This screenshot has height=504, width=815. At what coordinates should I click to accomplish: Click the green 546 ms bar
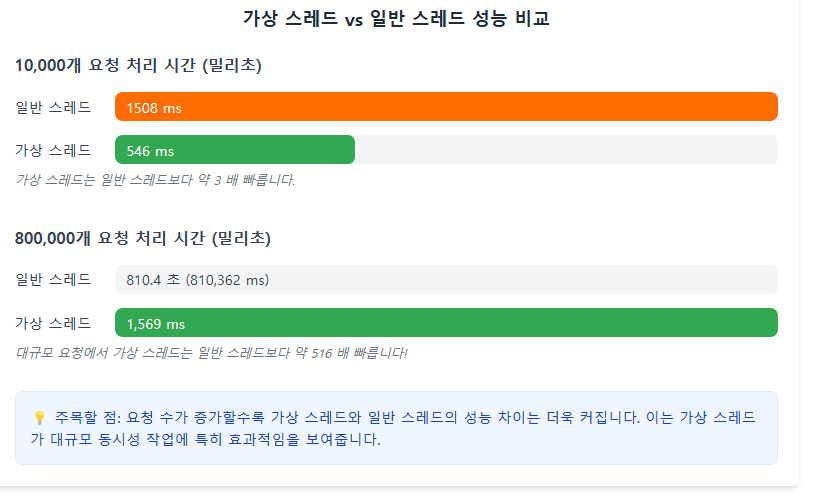(x=235, y=150)
